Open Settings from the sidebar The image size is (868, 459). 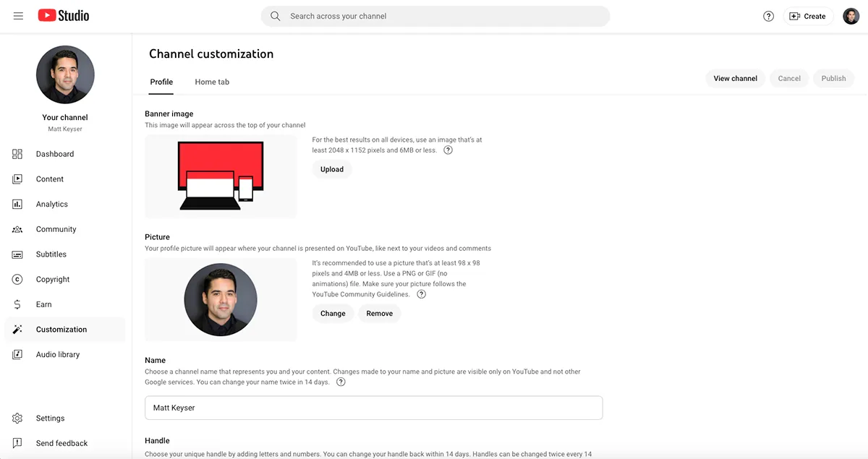tap(50, 419)
